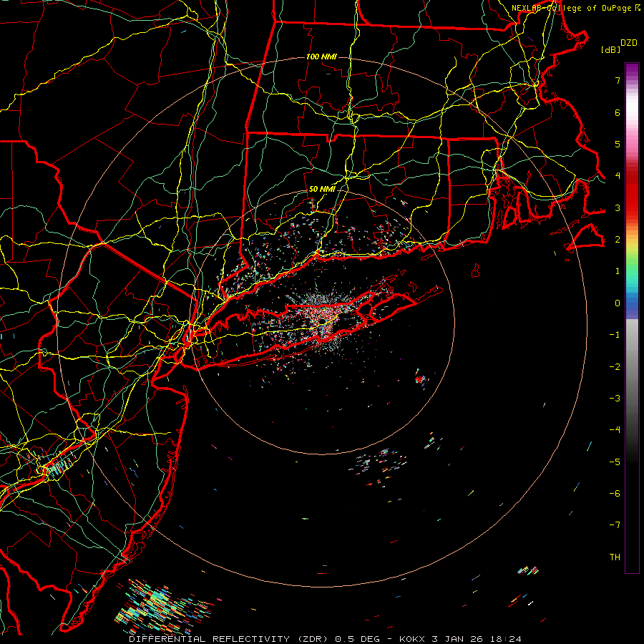The height and width of the screenshot is (644, 644).
Task: Select the -3 dB scale value
Action: 615,399
